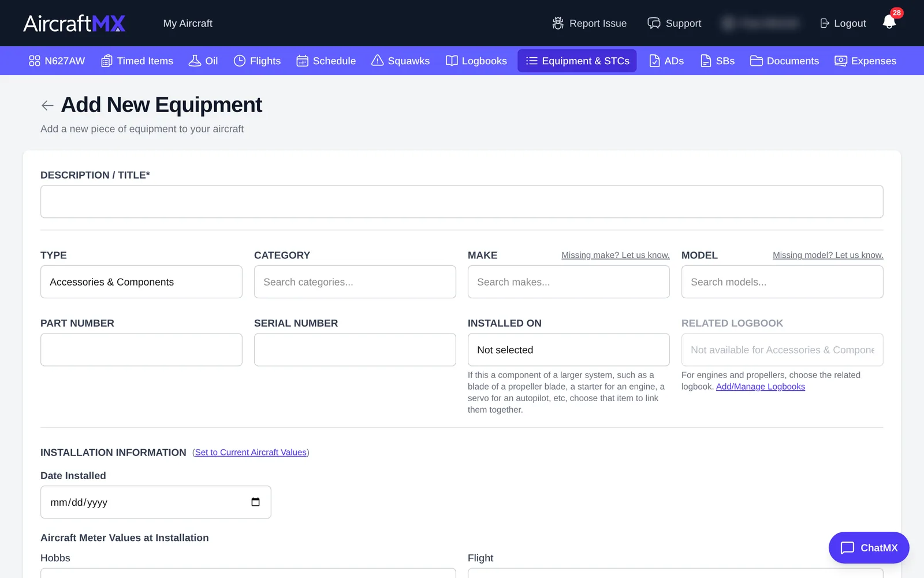Click the Description / Title field
The width and height of the screenshot is (924, 578).
[462, 201]
